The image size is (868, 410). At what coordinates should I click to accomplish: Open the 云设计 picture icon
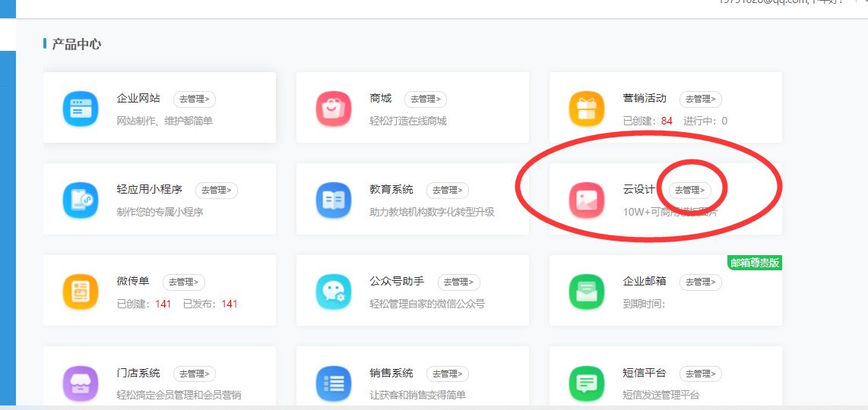pos(587,200)
